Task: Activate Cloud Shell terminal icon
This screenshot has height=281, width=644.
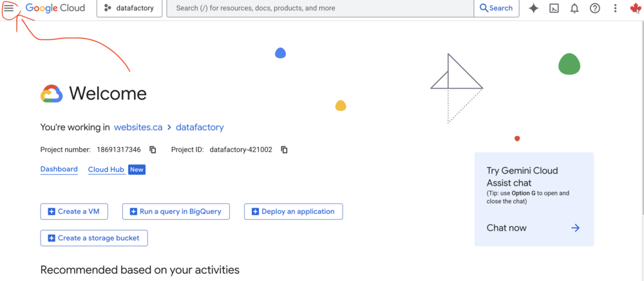Action: (x=554, y=8)
